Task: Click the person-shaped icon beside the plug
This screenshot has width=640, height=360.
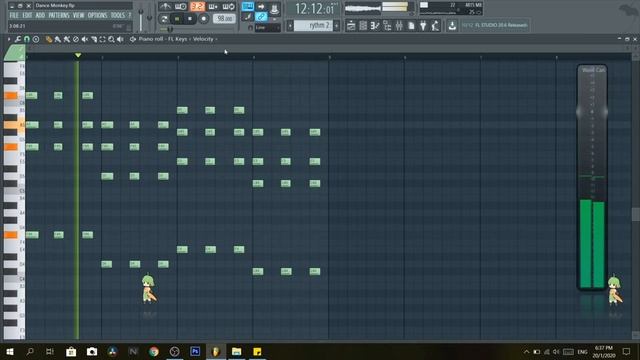Action: [x=435, y=26]
